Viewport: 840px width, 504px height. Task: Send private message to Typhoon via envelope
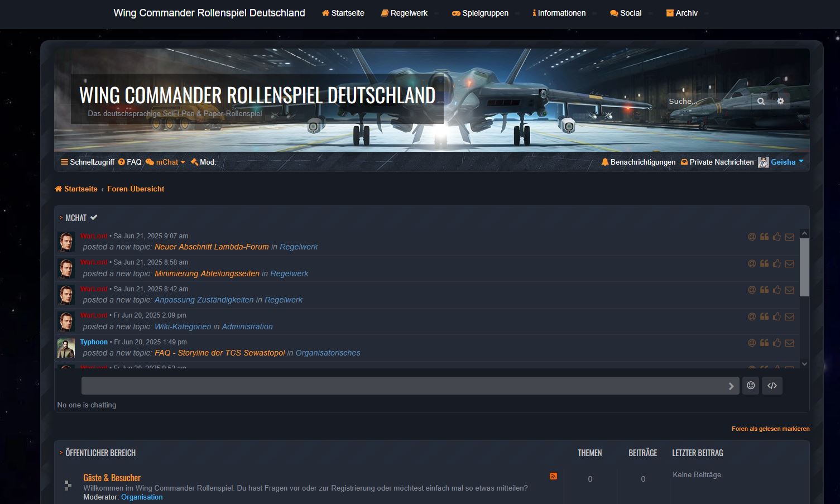(789, 343)
